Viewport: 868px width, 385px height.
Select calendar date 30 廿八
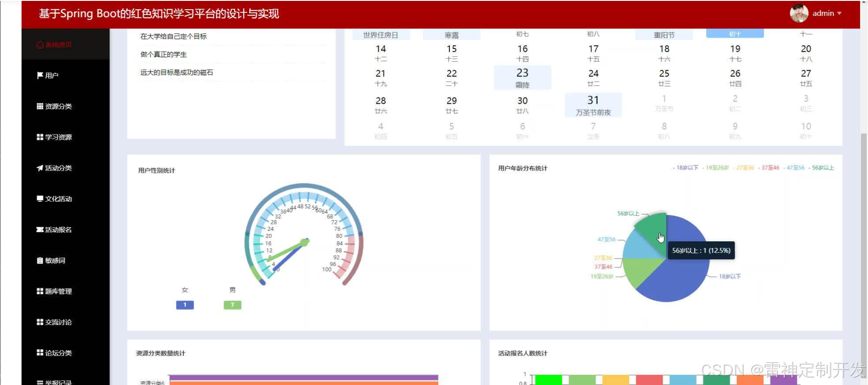tap(522, 105)
